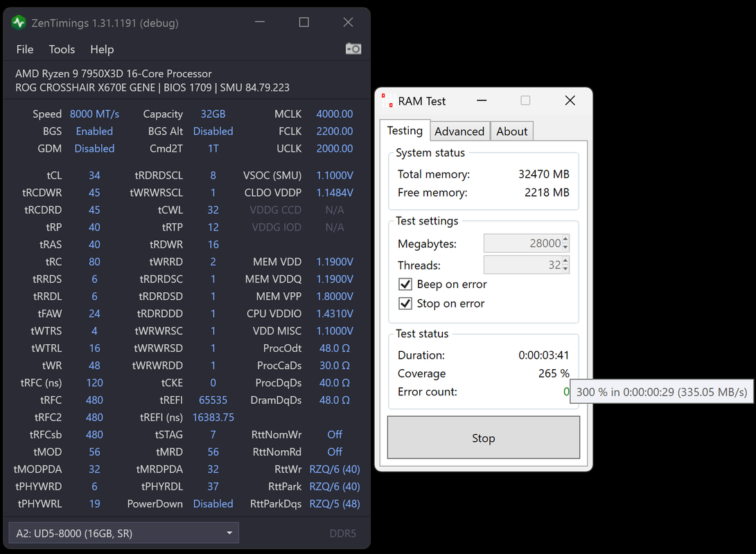Click the UCLK value 2000.00
The width and height of the screenshot is (756, 554).
pyautogui.click(x=335, y=149)
